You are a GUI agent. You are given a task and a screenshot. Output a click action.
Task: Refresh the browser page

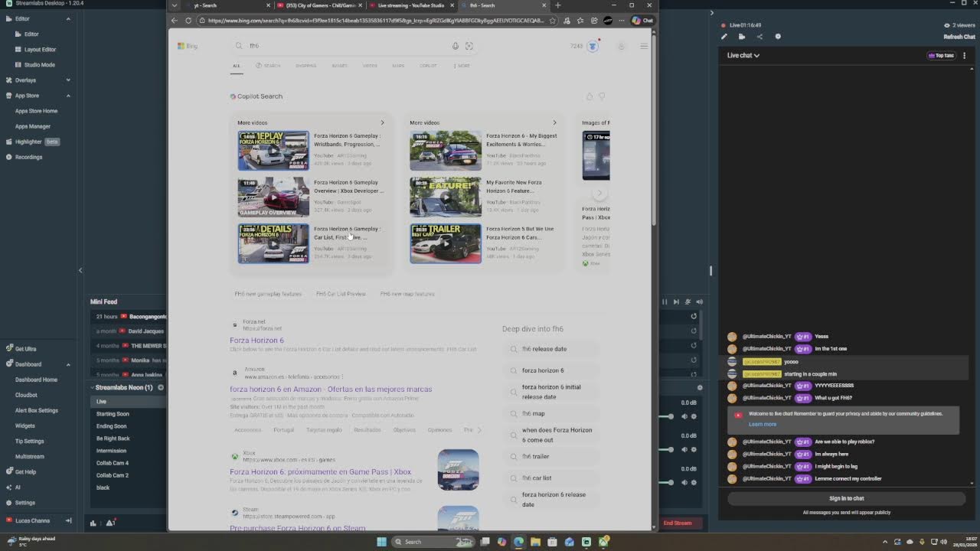tap(188, 21)
